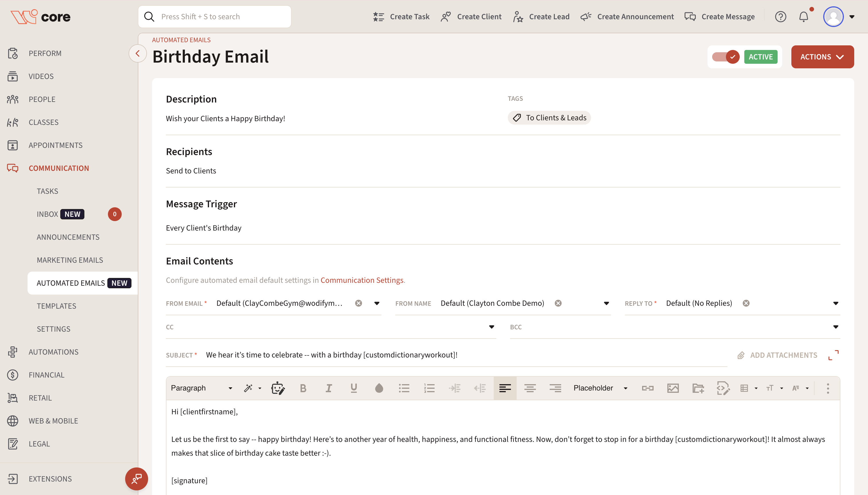Screen dimensions: 868x495
Task: Click the Bold formatting icon
Action: click(303, 388)
